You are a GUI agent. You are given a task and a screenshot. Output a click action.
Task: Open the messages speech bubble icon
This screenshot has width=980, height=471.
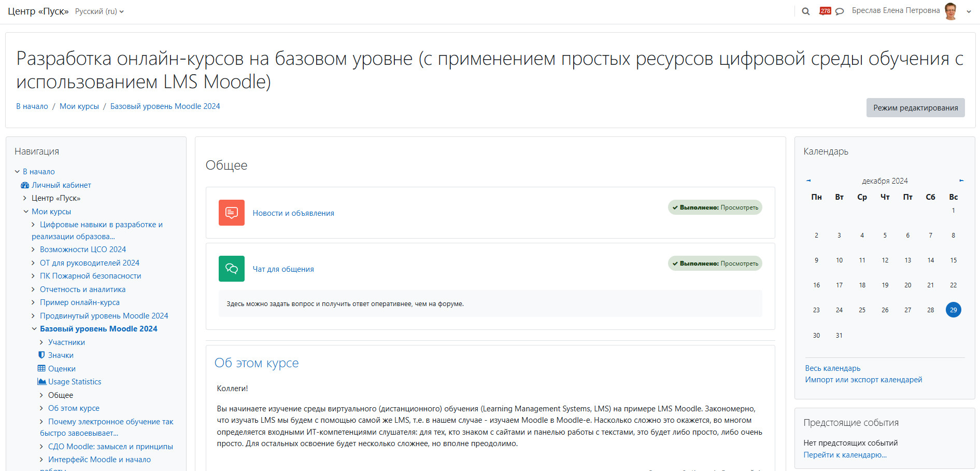coord(840,11)
